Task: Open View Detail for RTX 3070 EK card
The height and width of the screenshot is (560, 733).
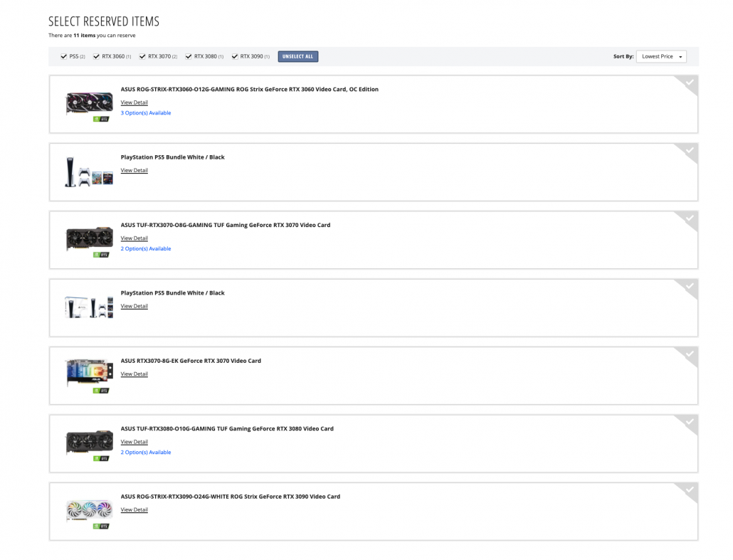Action: (135, 374)
